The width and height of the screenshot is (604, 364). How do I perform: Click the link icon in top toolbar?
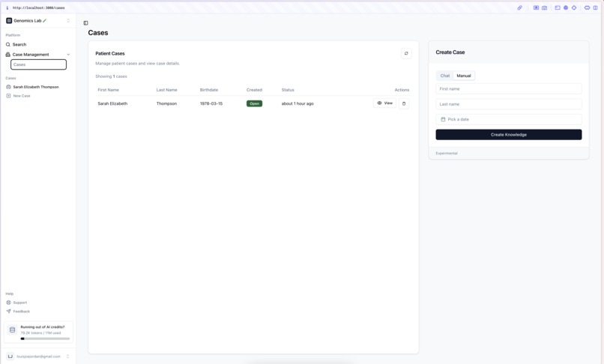[x=519, y=7]
